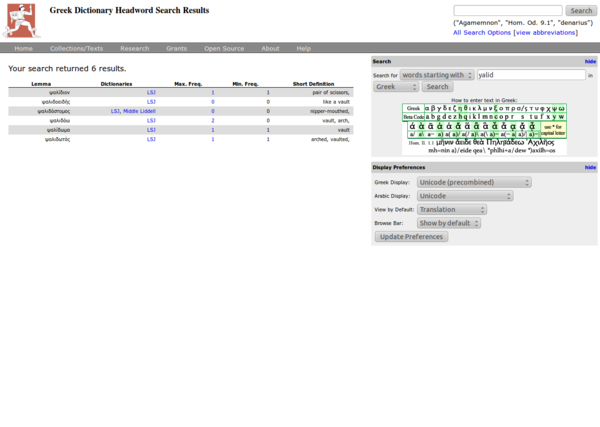Open the Greek language dropdown

(x=396, y=87)
